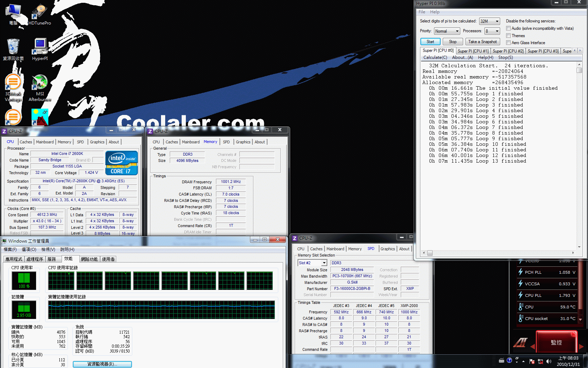Click the Stop button in Hyper PI
The width and height of the screenshot is (588, 368).
click(453, 42)
